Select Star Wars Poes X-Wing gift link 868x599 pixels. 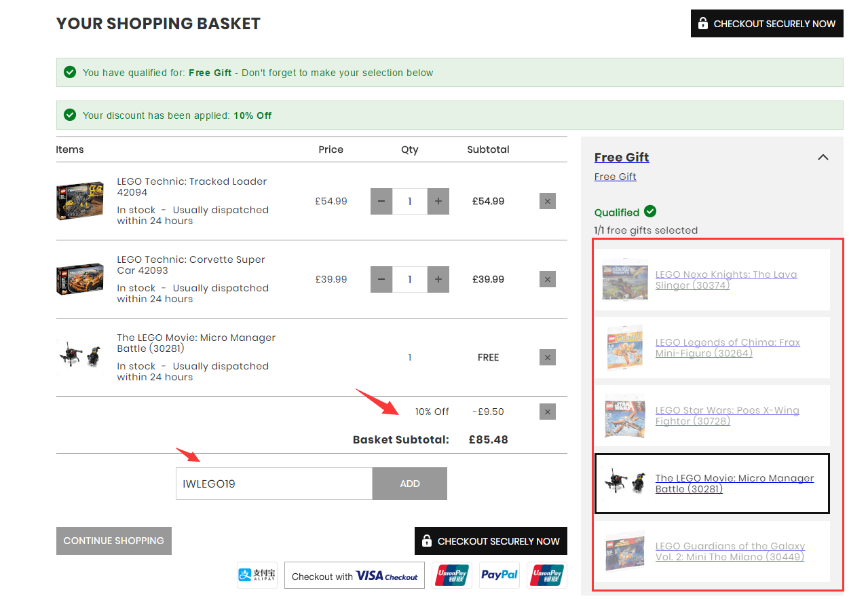click(728, 416)
